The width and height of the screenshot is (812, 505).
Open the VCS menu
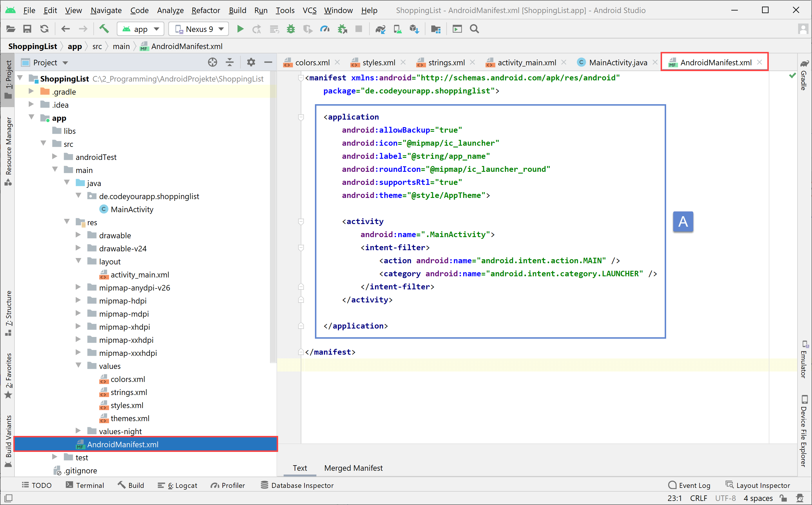pyautogui.click(x=309, y=10)
